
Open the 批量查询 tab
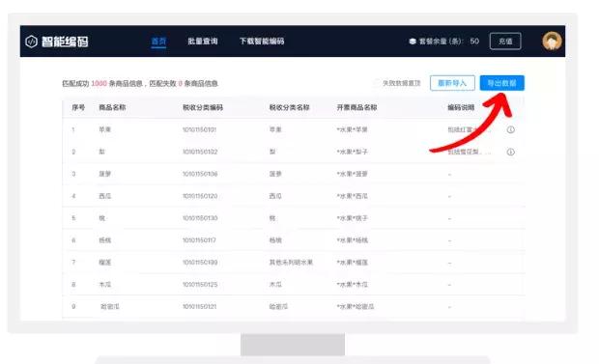(x=203, y=42)
